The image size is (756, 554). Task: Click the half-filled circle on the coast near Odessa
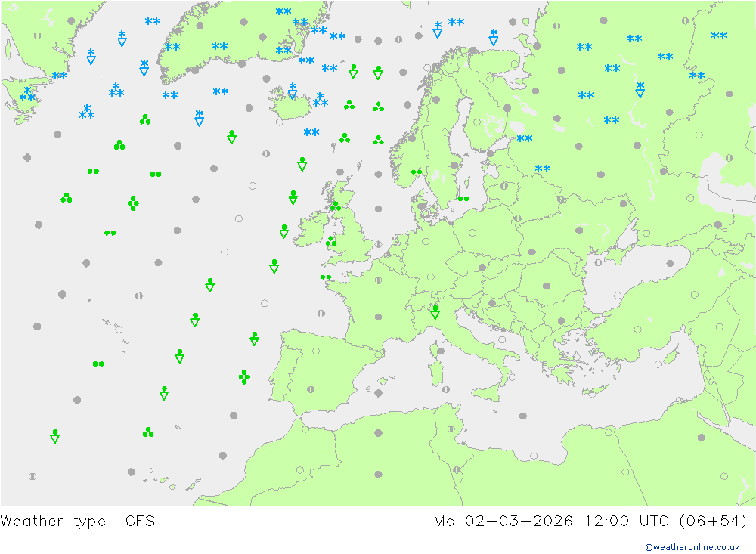[x=598, y=263]
